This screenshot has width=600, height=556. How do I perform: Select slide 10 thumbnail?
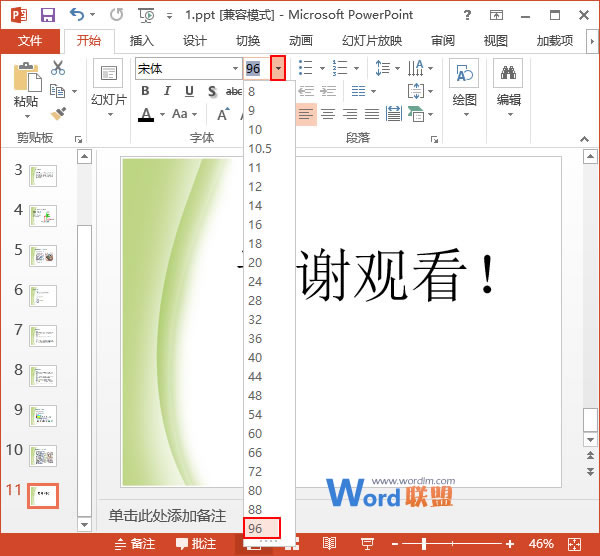pos(43,456)
